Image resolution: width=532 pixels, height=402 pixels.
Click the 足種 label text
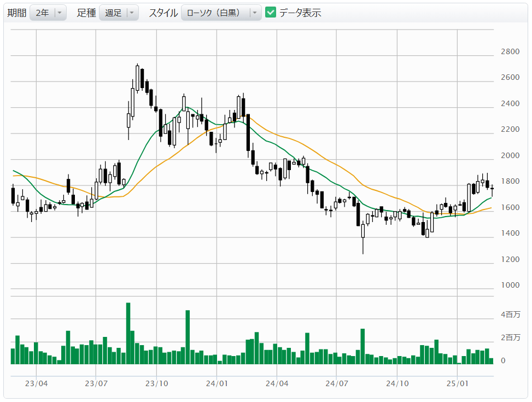86,13
